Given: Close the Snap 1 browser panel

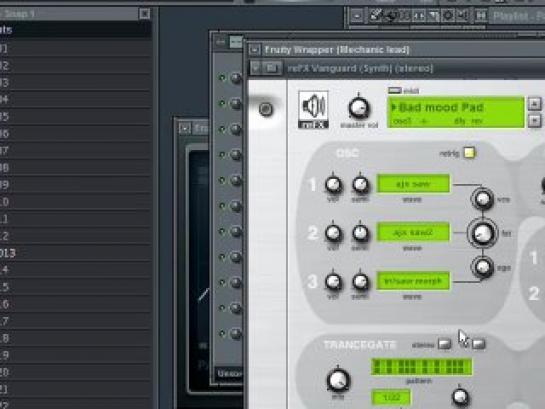Looking at the screenshot, I should coord(145,14).
